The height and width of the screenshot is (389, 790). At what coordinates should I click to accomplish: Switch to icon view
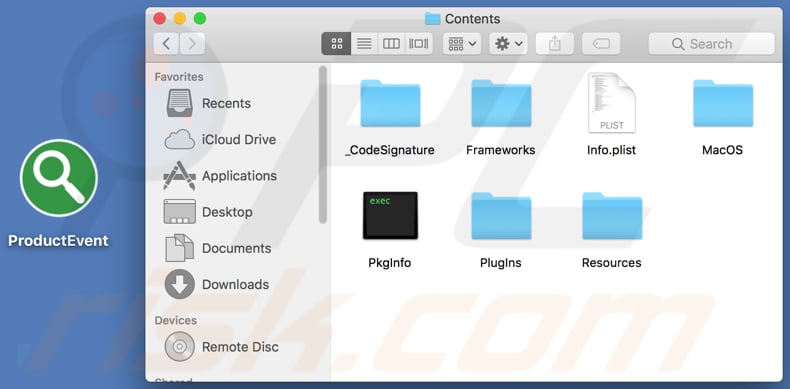click(x=337, y=44)
